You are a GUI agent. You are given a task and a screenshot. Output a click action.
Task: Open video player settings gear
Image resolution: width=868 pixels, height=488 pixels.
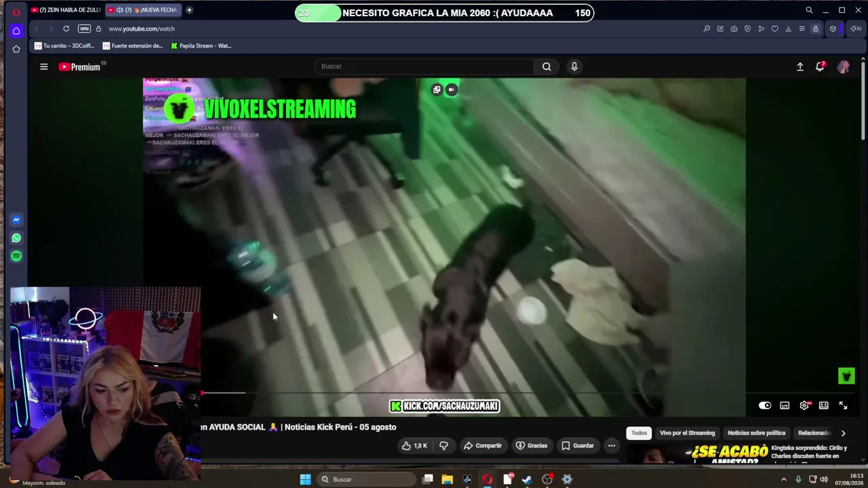(804, 405)
